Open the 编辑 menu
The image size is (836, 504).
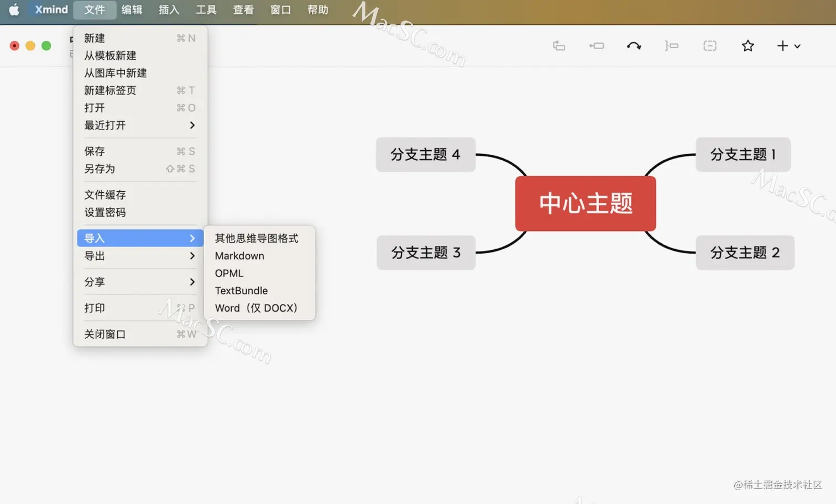tap(132, 9)
